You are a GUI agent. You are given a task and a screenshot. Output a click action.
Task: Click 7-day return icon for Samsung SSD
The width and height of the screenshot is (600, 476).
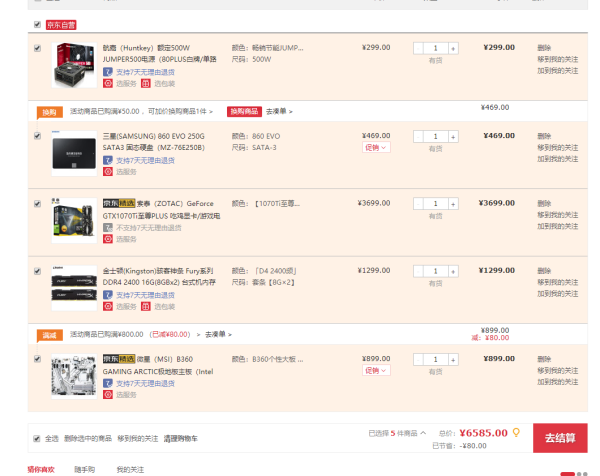point(108,160)
